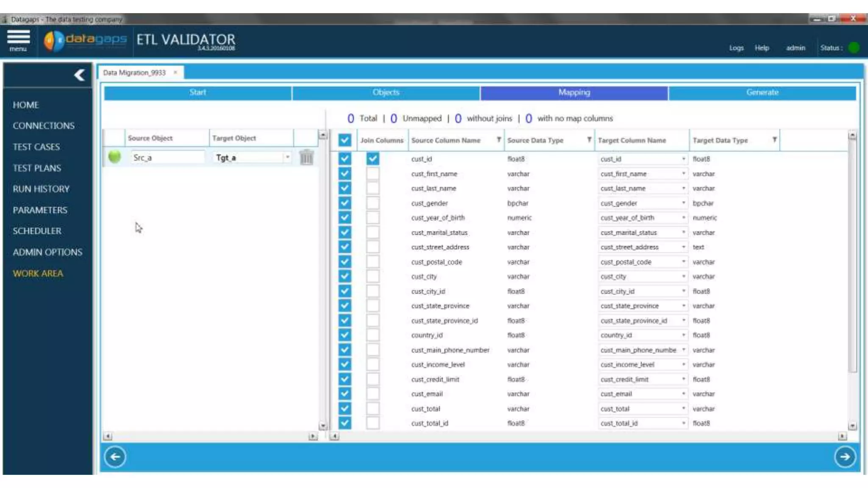Collapse the sidebar with the left chevron
Screen dimensions: 868x488
pos(79,75)
